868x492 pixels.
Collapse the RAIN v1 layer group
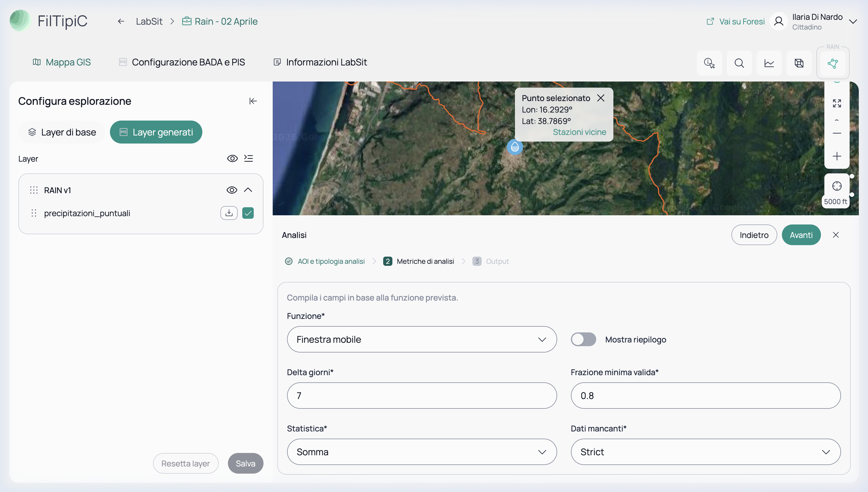point(248,190)
